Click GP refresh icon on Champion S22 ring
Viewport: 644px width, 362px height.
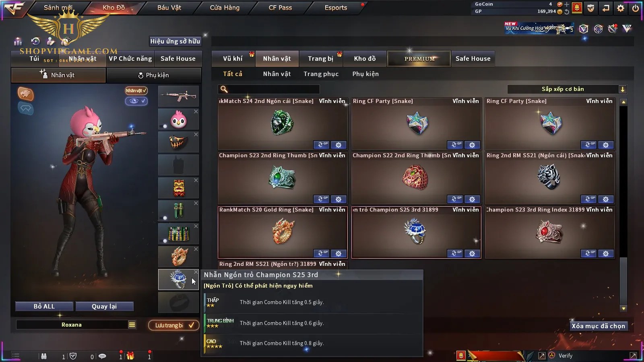pos(455,199)
